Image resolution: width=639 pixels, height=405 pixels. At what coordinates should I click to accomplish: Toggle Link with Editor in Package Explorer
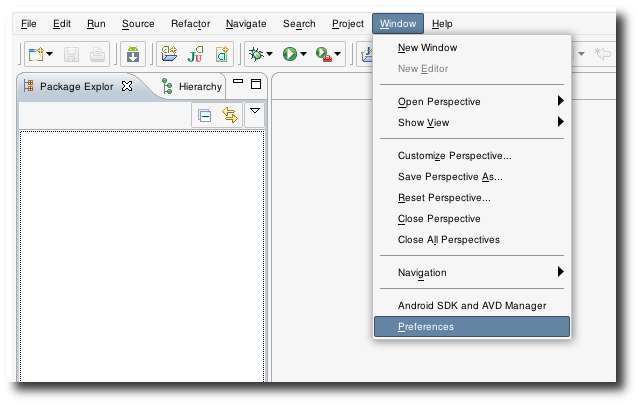click(229, 115)
